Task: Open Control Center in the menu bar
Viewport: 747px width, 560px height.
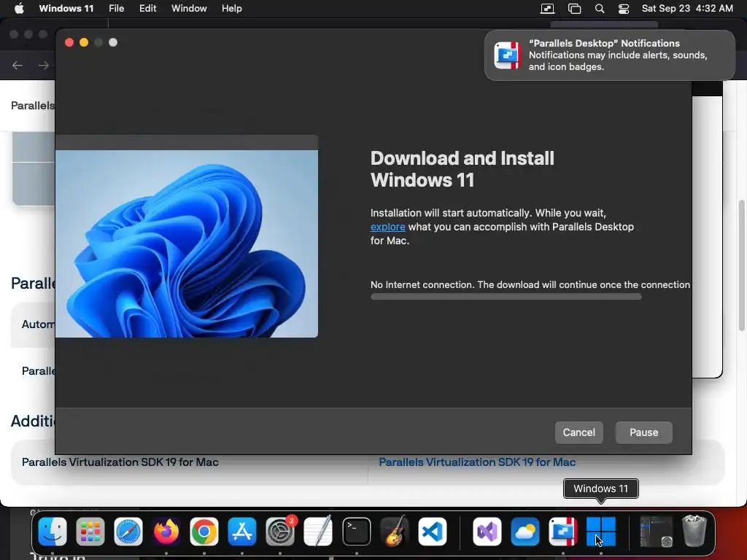Action: point(624,8)
